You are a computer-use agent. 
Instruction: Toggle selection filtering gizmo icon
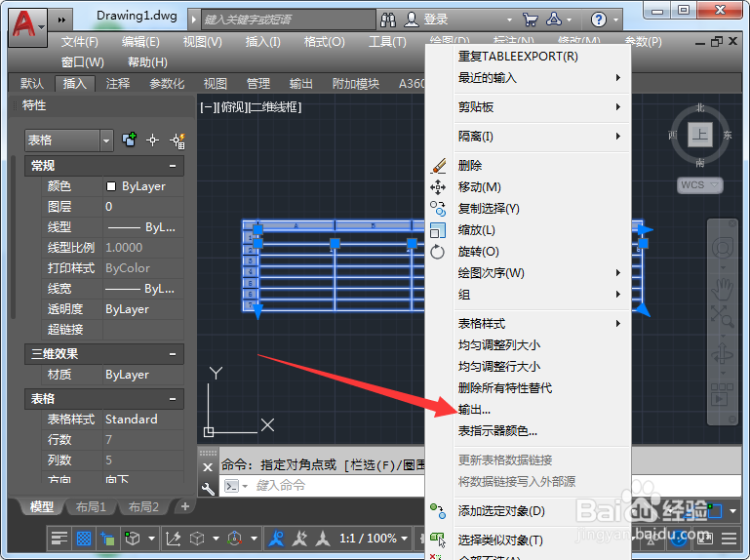click(234, 539)
